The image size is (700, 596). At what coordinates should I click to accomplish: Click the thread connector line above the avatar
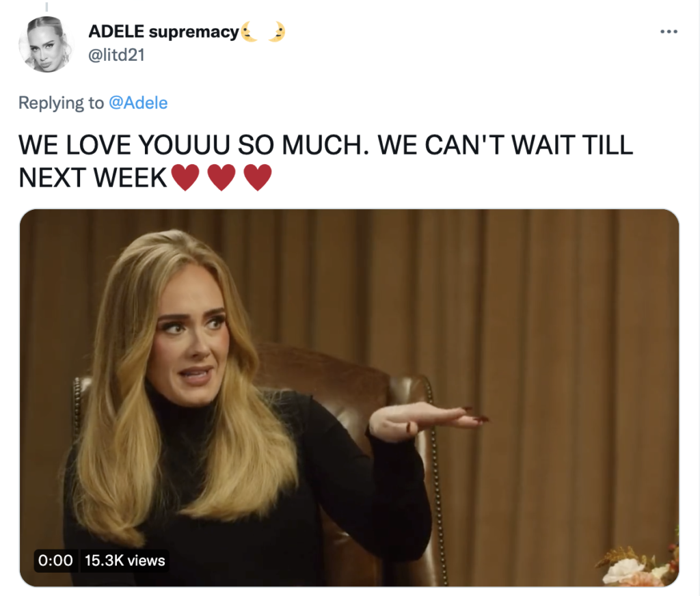[x=46, y=6]
